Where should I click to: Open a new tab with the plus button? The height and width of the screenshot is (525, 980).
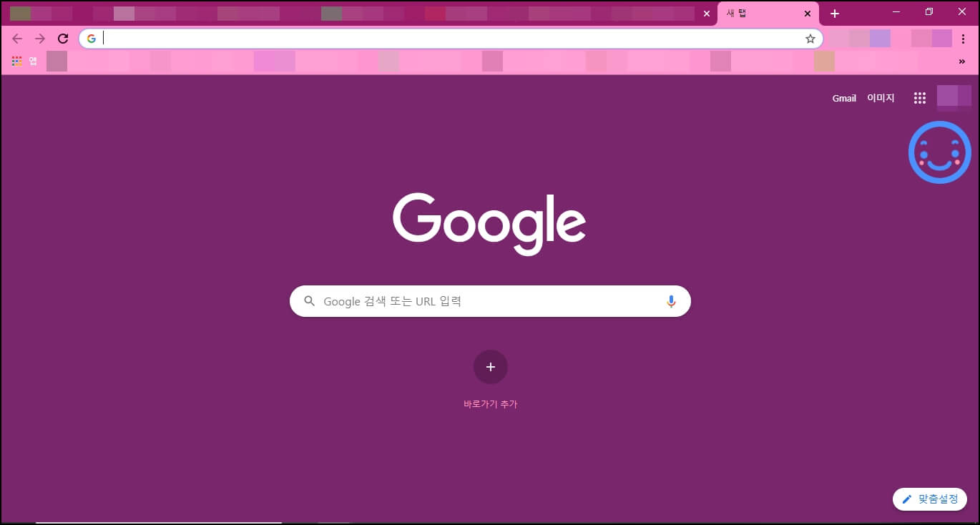pyautogui.click(x=835, y=14)
